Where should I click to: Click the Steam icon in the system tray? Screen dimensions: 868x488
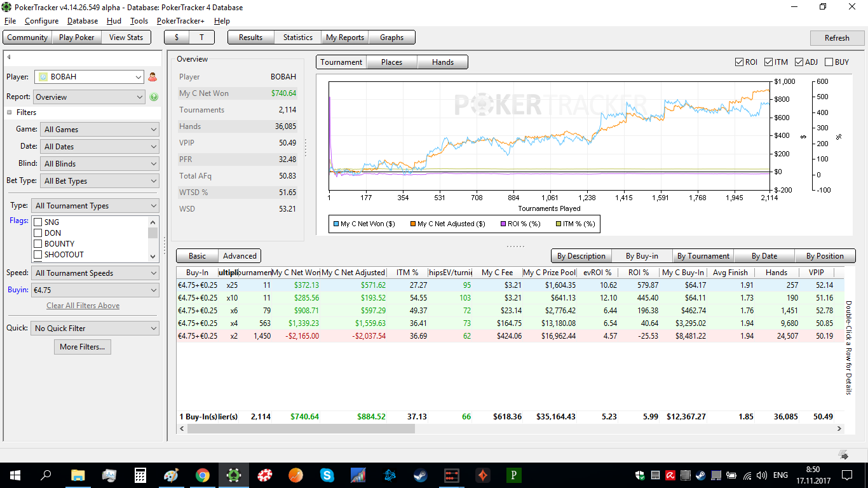point(700,475)
